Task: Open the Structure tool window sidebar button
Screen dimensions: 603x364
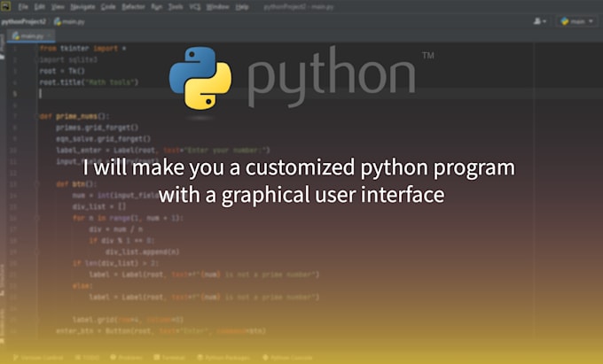Action: point(3,280)
